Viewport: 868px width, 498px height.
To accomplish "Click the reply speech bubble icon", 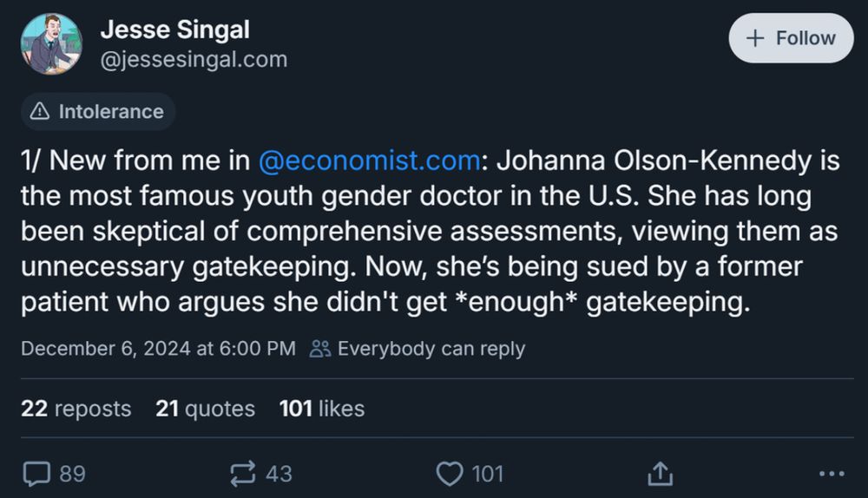I will tap(36, 474).
